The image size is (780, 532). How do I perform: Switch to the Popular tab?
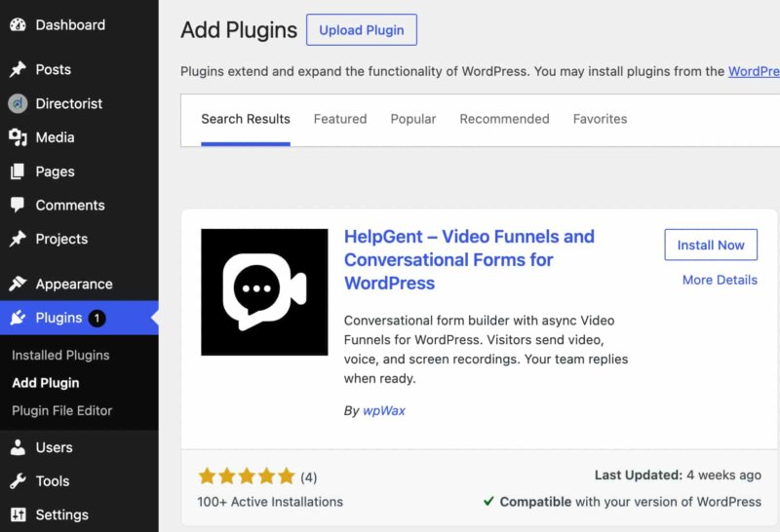coord(412,119)
